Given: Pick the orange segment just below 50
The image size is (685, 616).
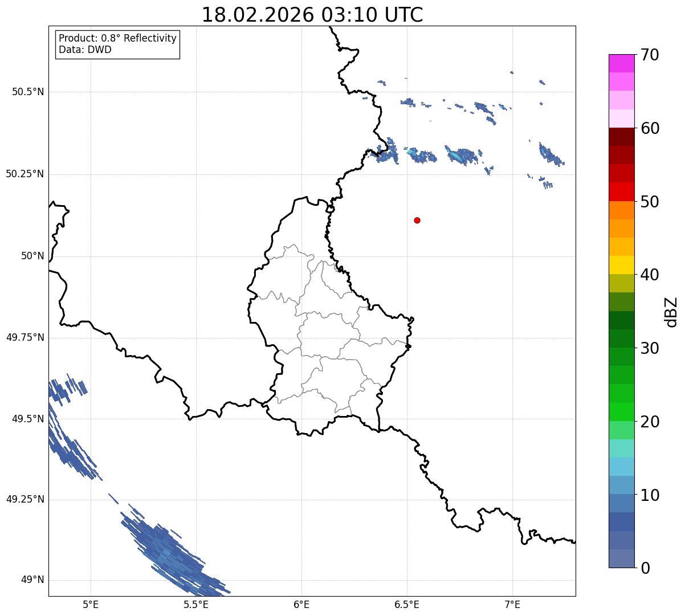Looking at the screenshot, I should [622, 210].
